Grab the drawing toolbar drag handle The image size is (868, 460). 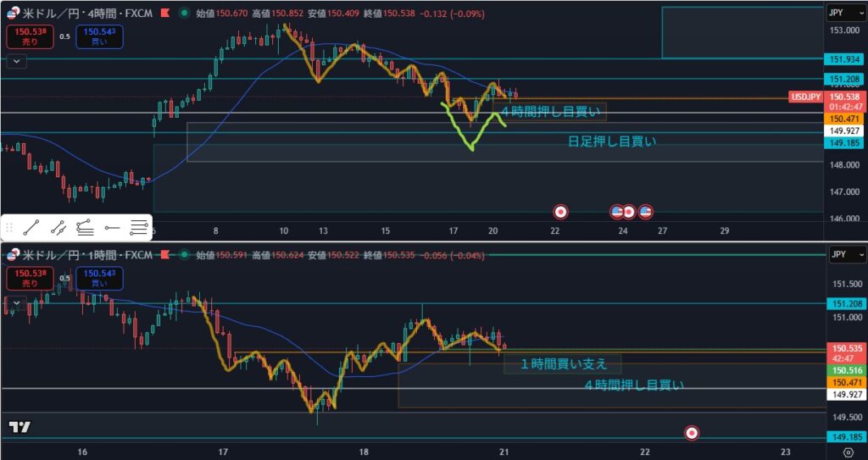pos(9,227)
